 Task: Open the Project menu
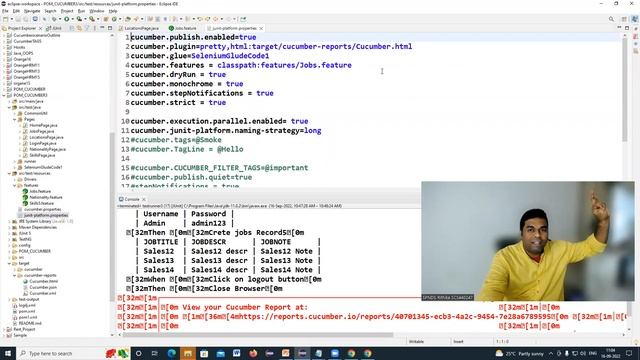pos(67,11)
